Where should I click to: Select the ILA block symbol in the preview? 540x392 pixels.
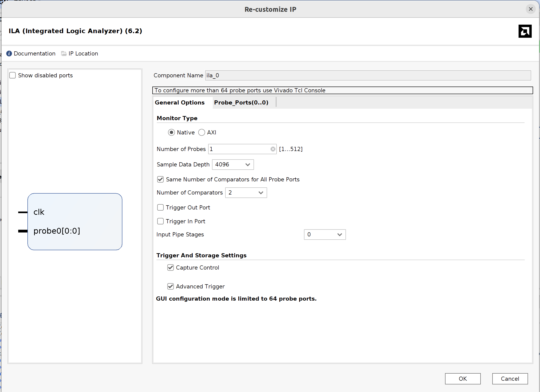point(75,222)
